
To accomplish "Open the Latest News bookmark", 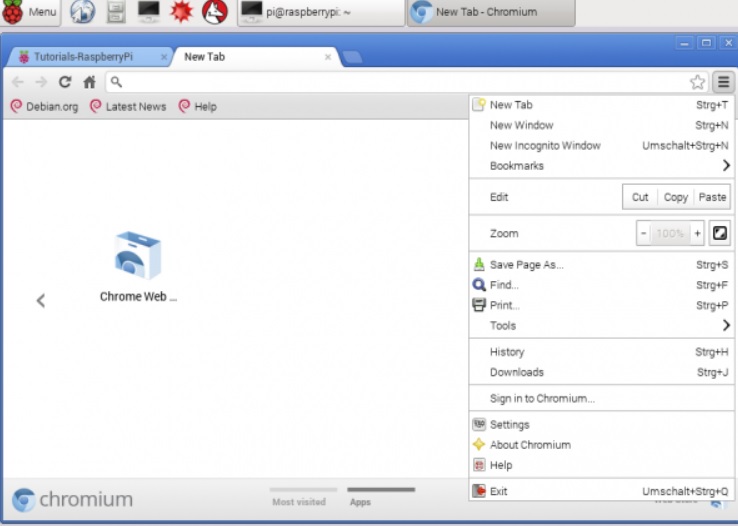I will point(128,107).
